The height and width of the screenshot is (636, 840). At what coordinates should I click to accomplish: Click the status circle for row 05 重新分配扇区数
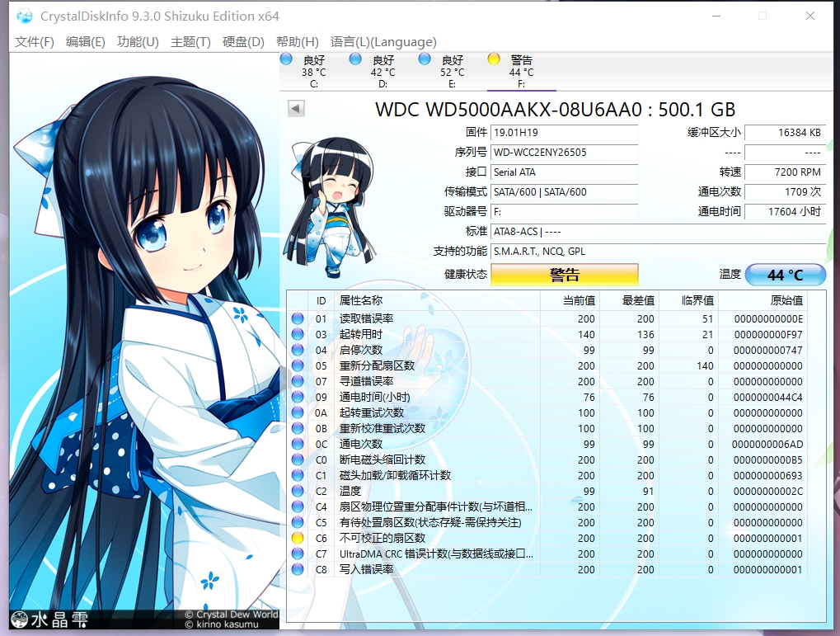pos(298,365)
